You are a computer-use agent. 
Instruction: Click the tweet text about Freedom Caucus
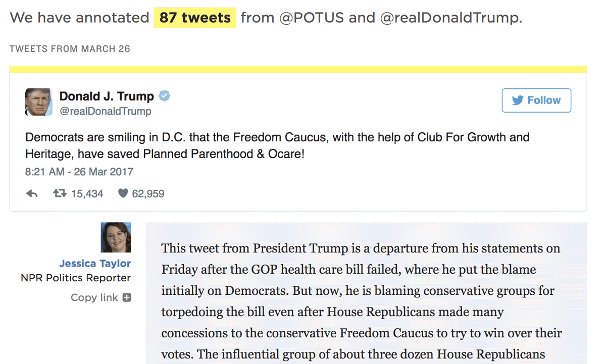coord(277,145)
